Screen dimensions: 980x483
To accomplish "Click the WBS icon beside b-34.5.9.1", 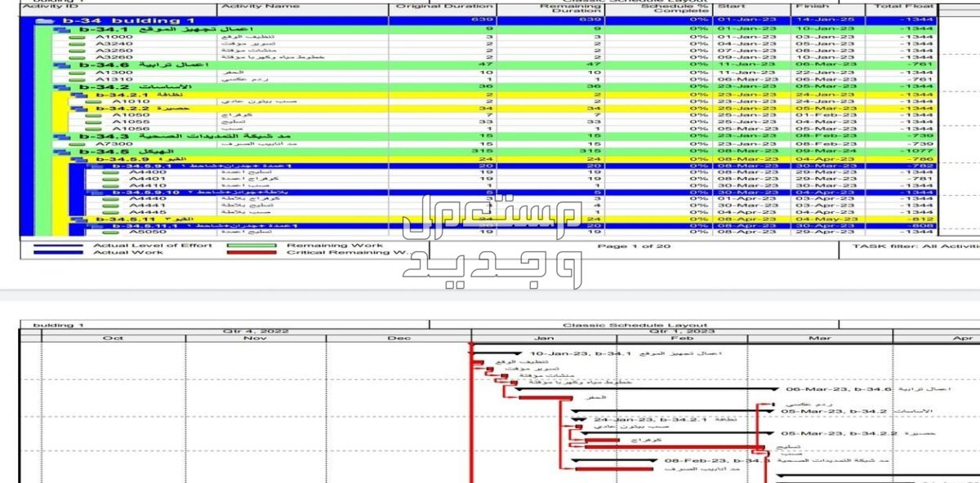I will click(96, 166).
